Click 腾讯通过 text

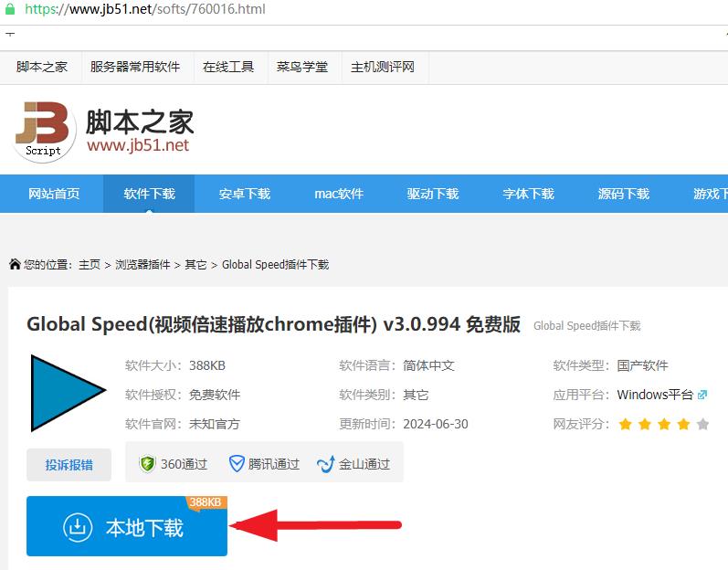pos(274,464)
